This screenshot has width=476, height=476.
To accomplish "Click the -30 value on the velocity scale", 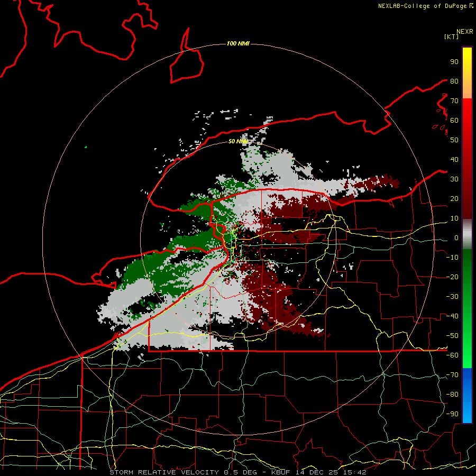I will pos(452,297).
